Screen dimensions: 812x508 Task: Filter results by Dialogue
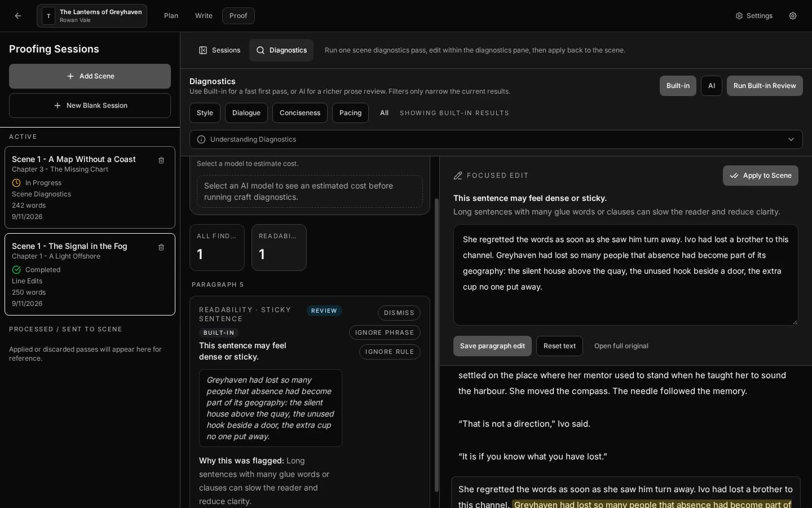tap(246, 113)
